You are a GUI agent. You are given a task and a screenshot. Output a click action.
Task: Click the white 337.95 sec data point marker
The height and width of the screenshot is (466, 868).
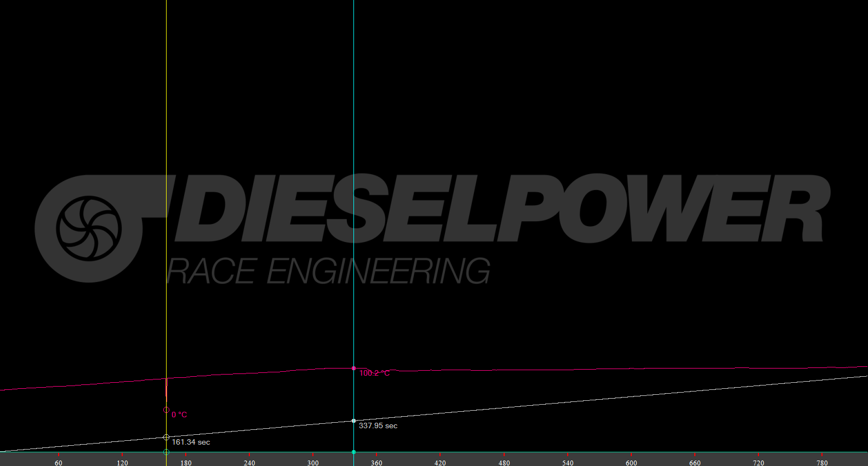353,421
